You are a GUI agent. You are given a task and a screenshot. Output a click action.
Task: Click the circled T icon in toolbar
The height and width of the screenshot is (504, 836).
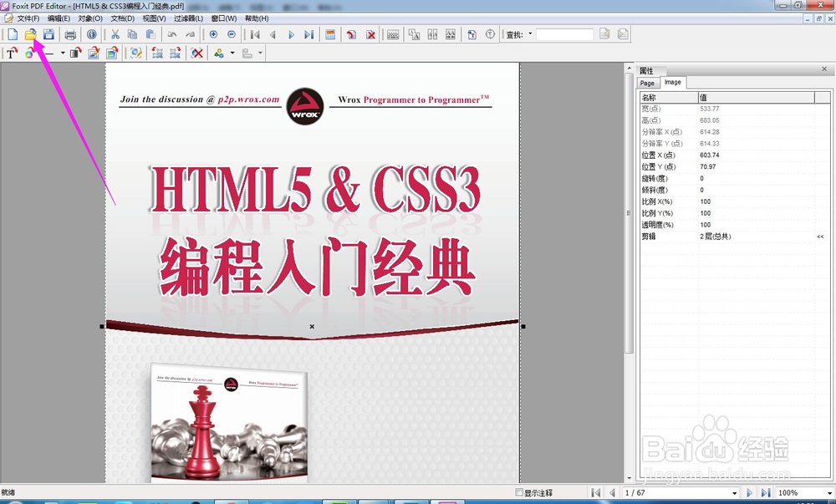point(490,34)
